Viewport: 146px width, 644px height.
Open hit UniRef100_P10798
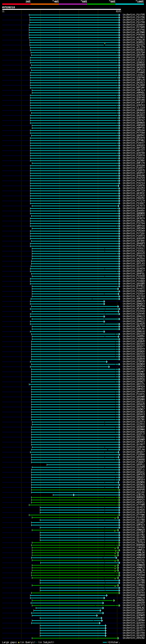134,22
